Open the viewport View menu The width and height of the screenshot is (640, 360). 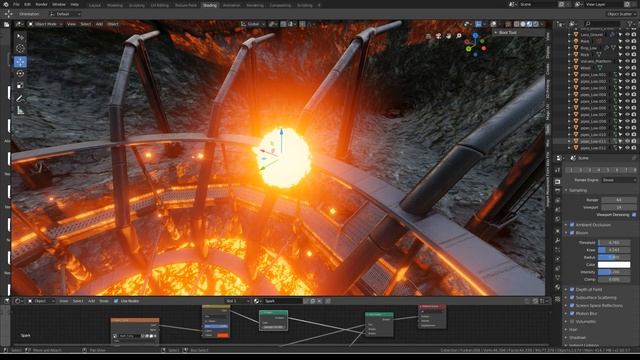[x=71, y=24]
